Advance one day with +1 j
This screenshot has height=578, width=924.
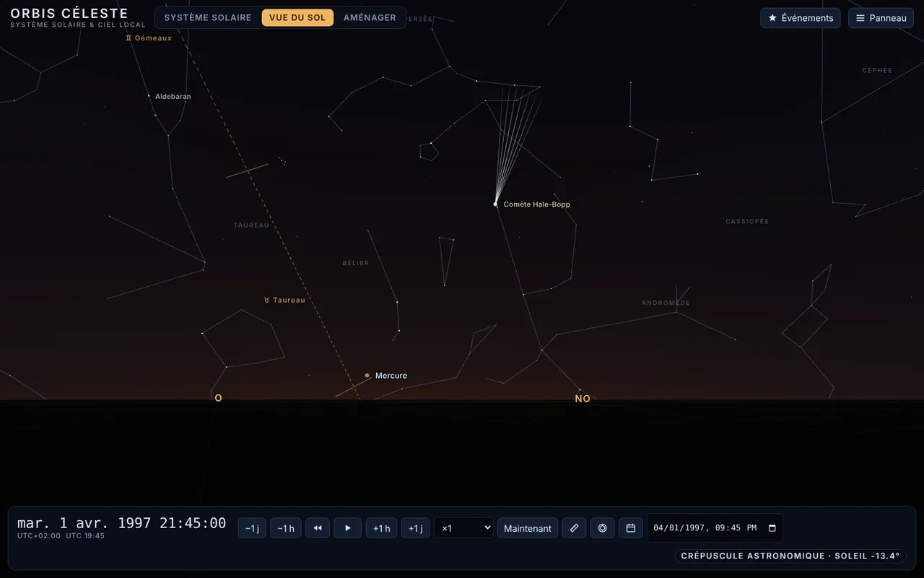[x=415, y=528]
